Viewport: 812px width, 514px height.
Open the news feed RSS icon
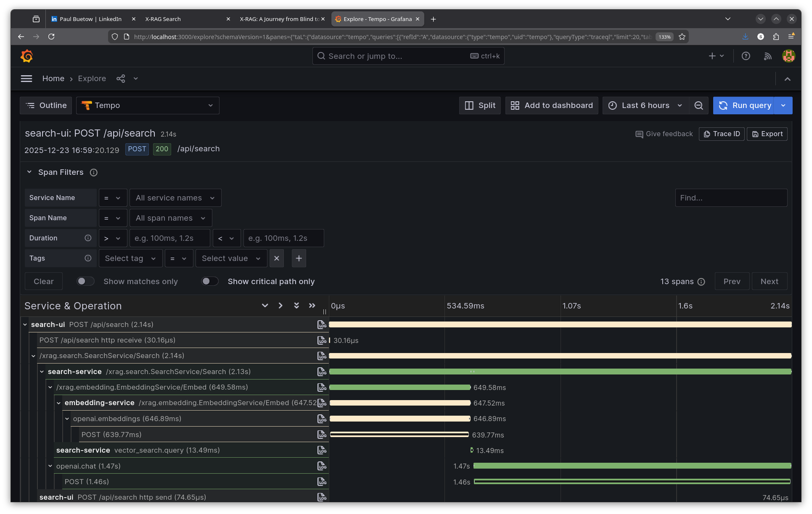767,56
